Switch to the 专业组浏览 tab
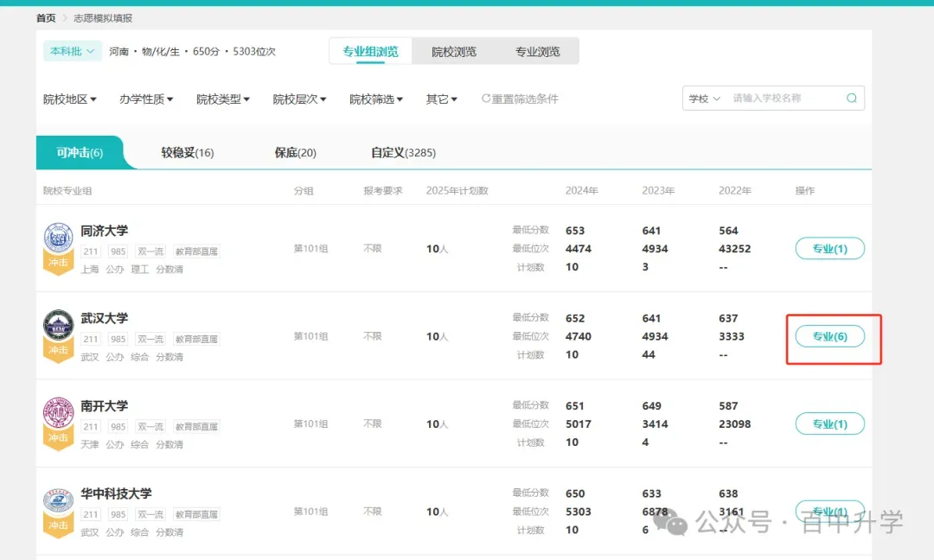This screenshot has height=560, width=934. (x=370, y=51)
